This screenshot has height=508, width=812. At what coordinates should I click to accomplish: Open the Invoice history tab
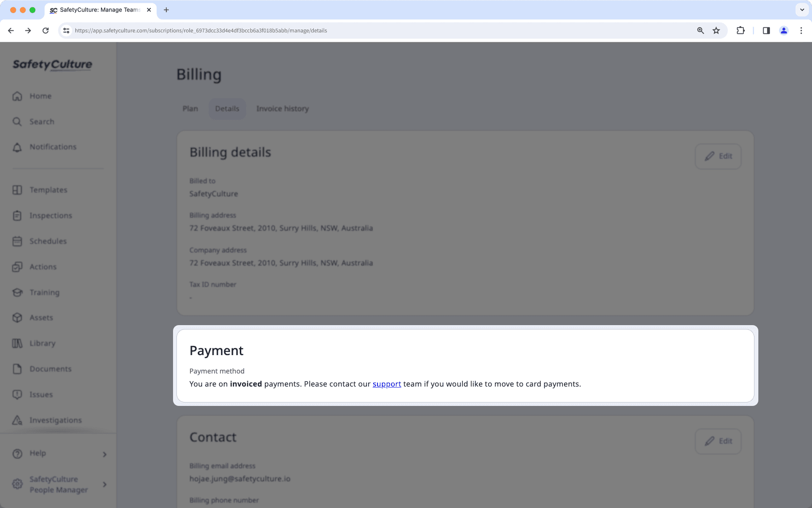[282, 108]
